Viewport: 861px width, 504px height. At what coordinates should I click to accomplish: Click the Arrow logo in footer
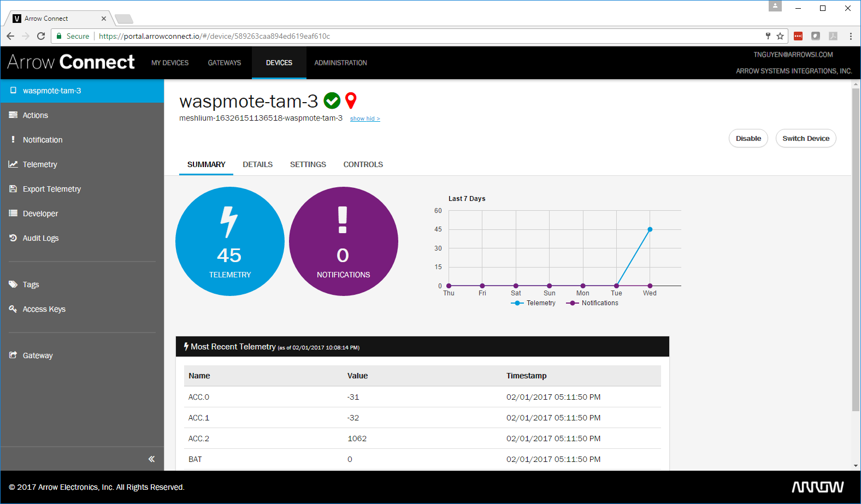click(x=818, y=487)
